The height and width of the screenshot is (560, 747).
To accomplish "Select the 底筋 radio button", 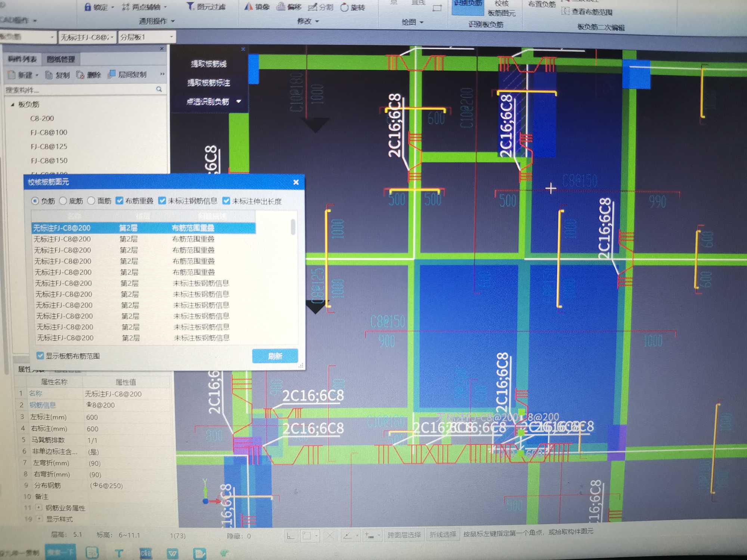I will tap(63, 201).
